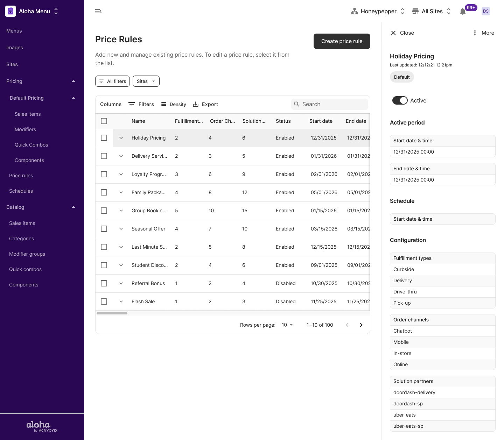The image size is (504, 440).
Task: Open the All filters panel
Action: click(112, 81)
